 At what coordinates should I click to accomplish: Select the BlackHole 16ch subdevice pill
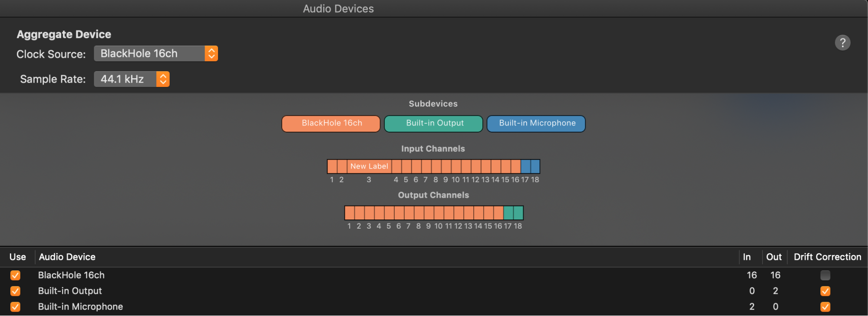[x=331, y=123]
